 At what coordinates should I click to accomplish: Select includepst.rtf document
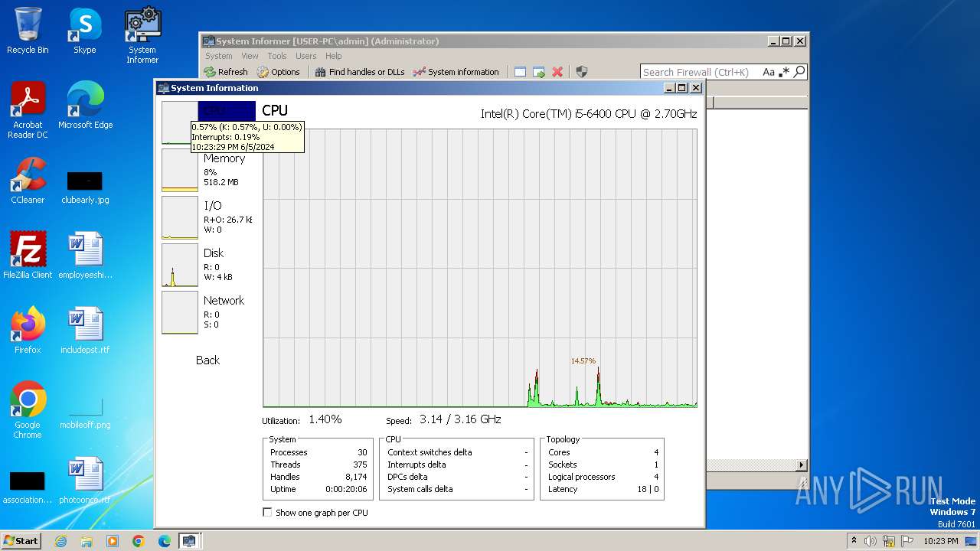(x=85, y=330)
